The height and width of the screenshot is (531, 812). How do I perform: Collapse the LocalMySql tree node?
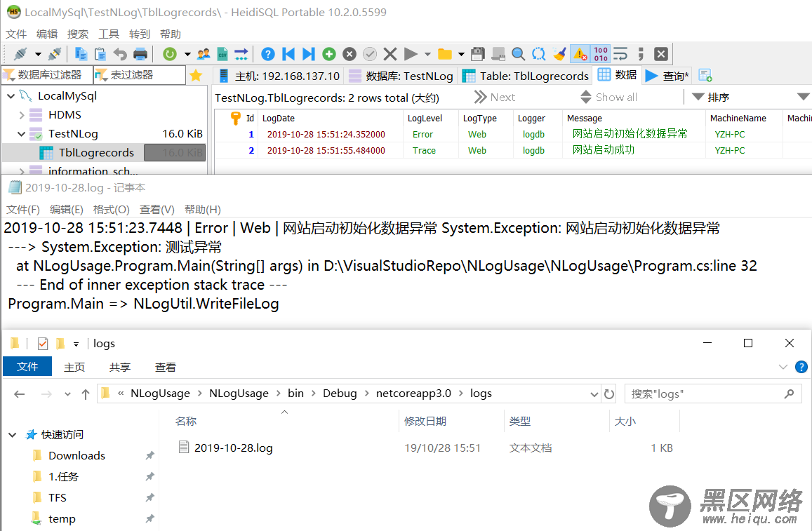click(x=11, y=95)
